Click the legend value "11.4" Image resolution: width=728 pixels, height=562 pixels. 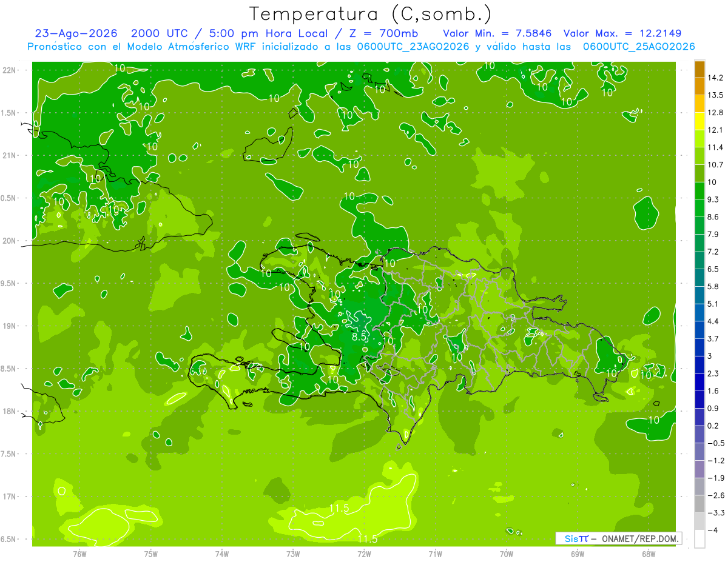[716, 147]
